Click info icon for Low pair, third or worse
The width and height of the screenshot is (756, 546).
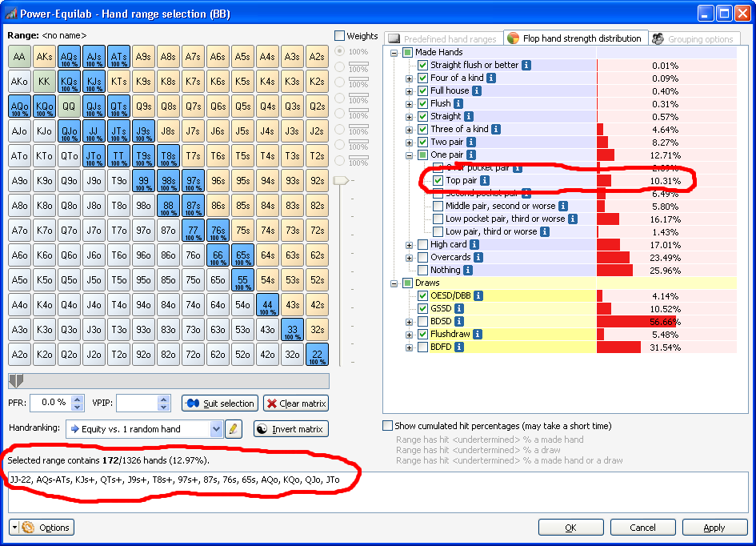point(544,231)
